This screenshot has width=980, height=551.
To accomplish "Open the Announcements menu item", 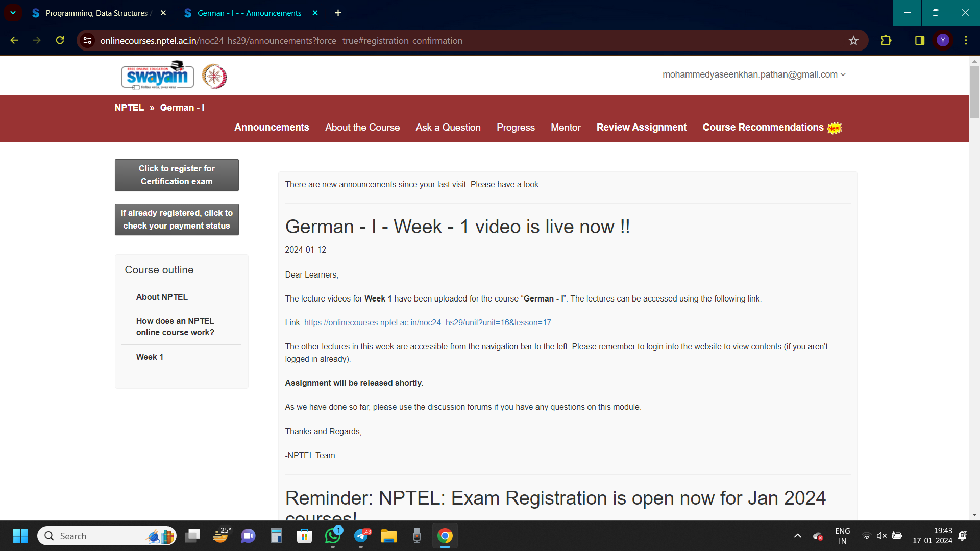I will (272, 128).
